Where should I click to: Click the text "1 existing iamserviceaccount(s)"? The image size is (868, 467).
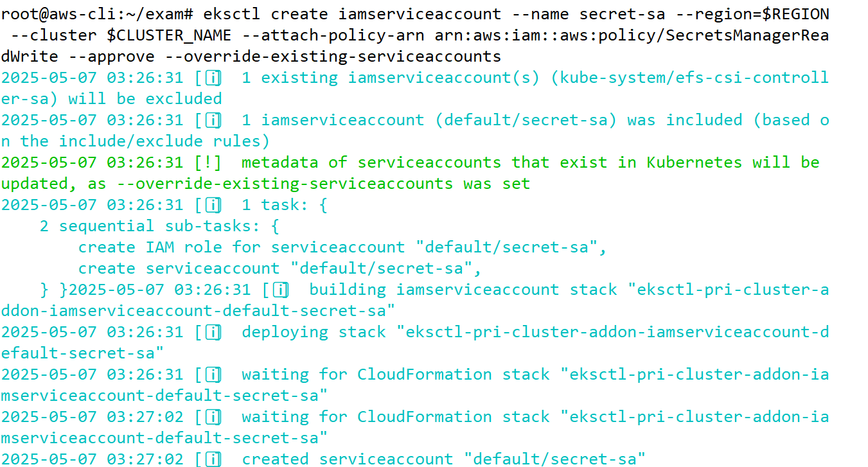coord(391,78)
